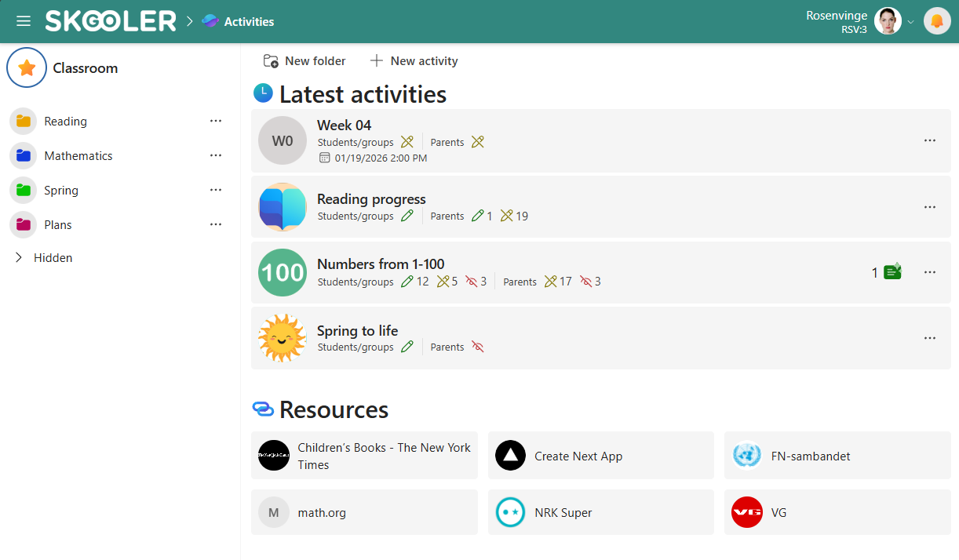
Task: Click the 01/19/2026 2:00 PM date
Action: coord(381,158)
